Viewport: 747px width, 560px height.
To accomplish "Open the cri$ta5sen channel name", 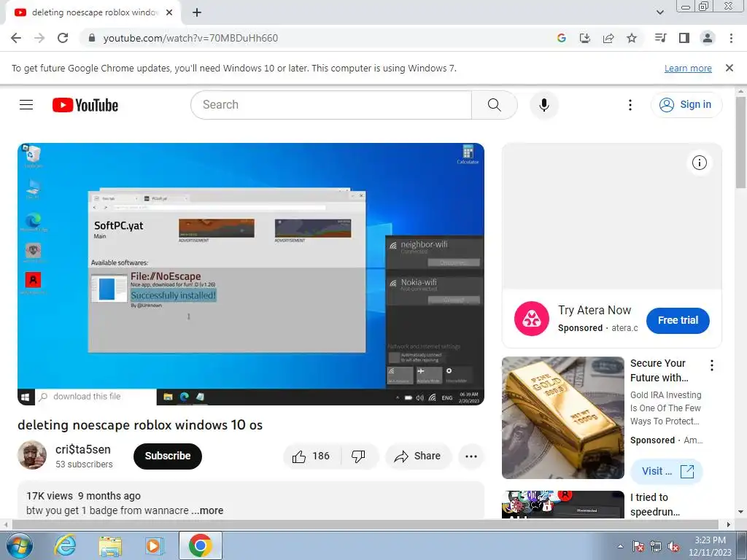I will [83, 449].
